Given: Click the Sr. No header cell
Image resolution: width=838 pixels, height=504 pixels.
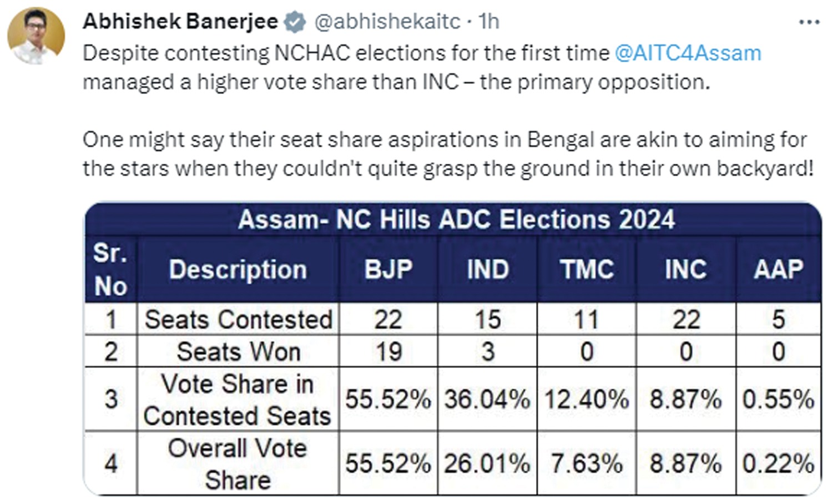Looking at the screenshot, I should pyautogui.click(x=110, y=270).
